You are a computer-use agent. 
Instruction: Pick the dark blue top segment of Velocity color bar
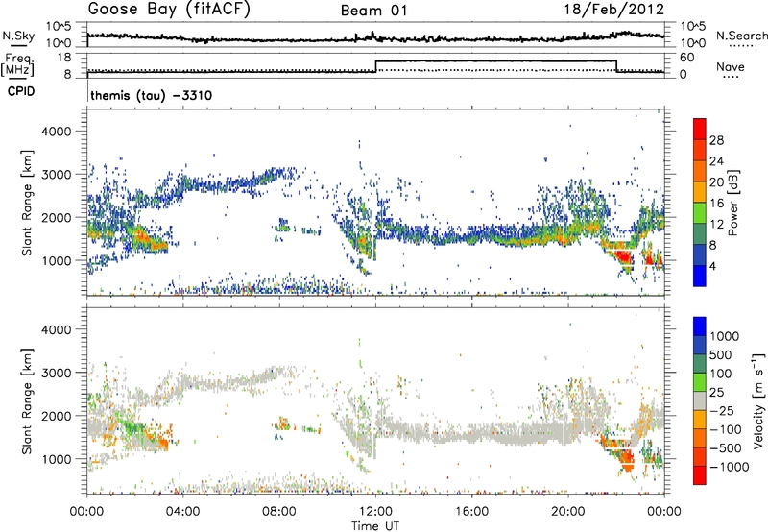[x=700, y=326]
